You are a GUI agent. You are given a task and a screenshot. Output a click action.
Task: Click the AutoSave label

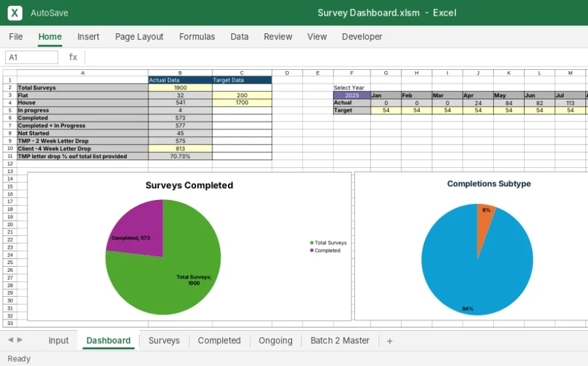50,13
